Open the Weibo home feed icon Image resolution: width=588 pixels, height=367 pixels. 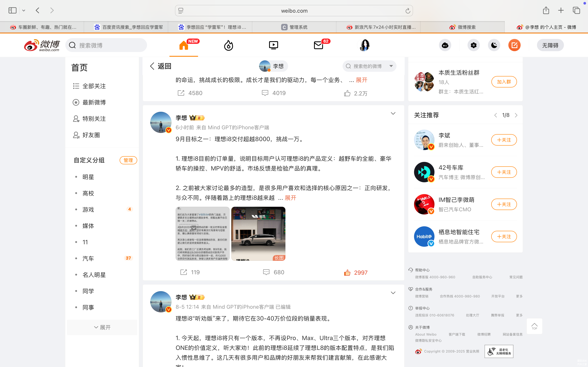point(184,45)
